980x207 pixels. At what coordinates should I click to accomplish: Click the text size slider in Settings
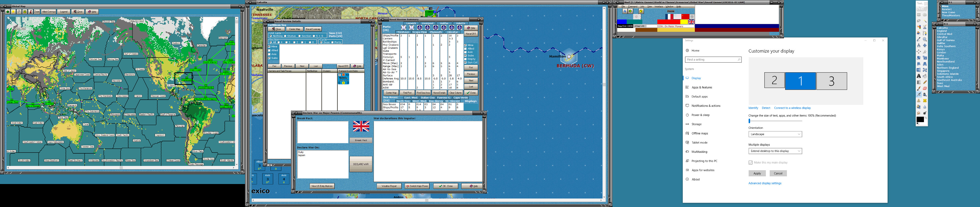(x=775, y=121)
